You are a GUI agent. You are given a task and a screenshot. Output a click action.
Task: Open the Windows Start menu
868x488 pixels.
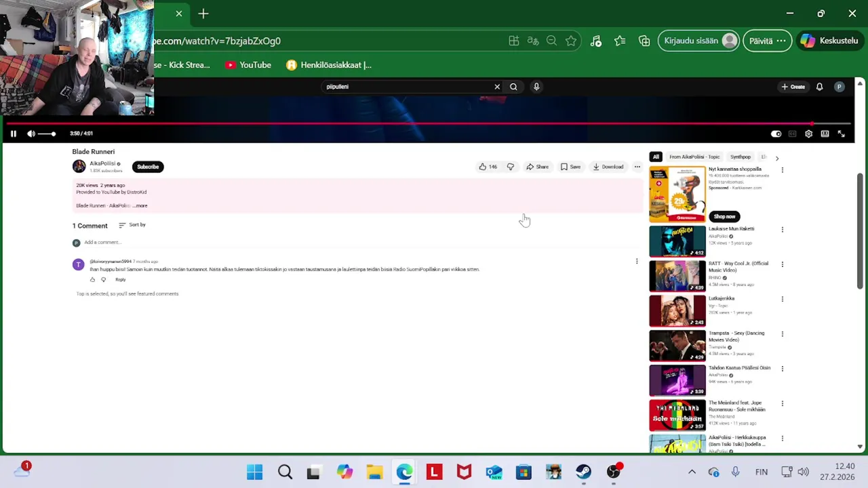(x=255, y=472)
